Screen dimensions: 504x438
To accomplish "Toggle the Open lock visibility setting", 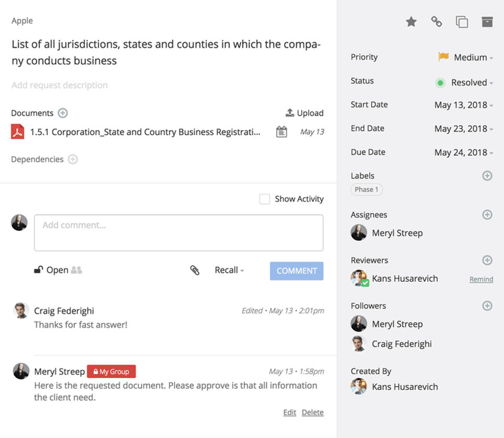I will (x=51, y=270).
